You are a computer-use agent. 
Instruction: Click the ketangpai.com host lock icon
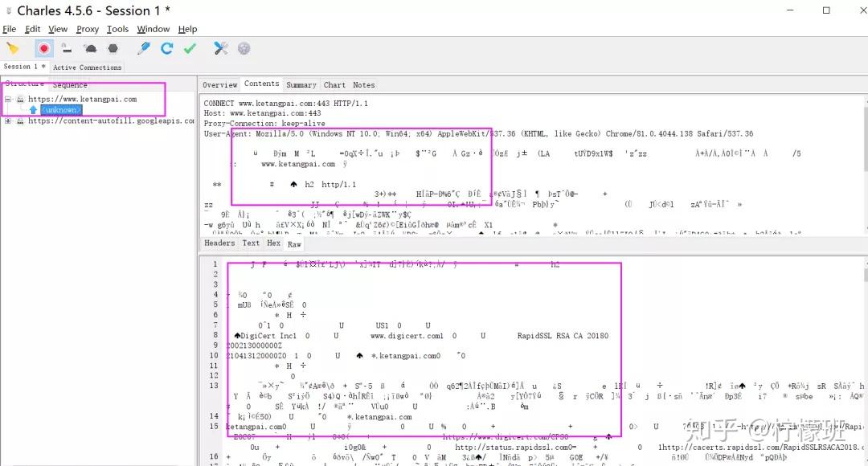coord(20,99)
